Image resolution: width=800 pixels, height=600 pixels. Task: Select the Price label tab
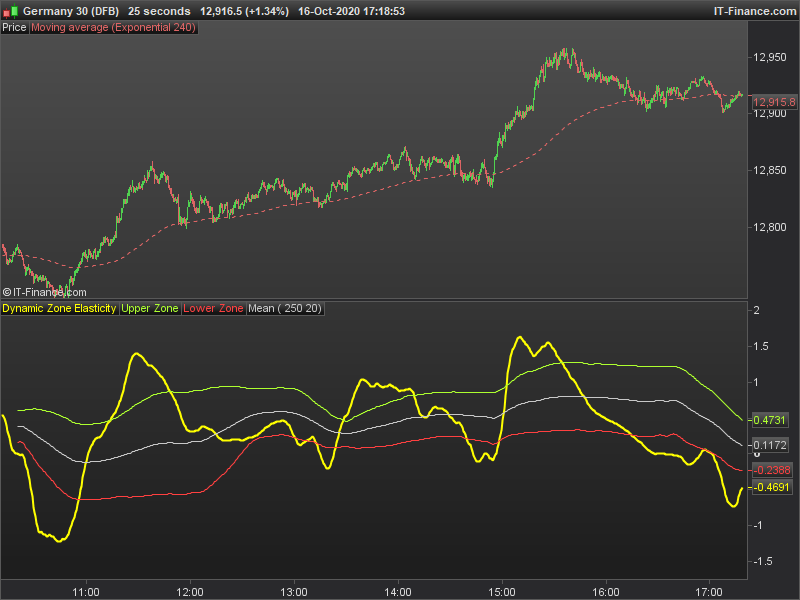tap(14, 28)
